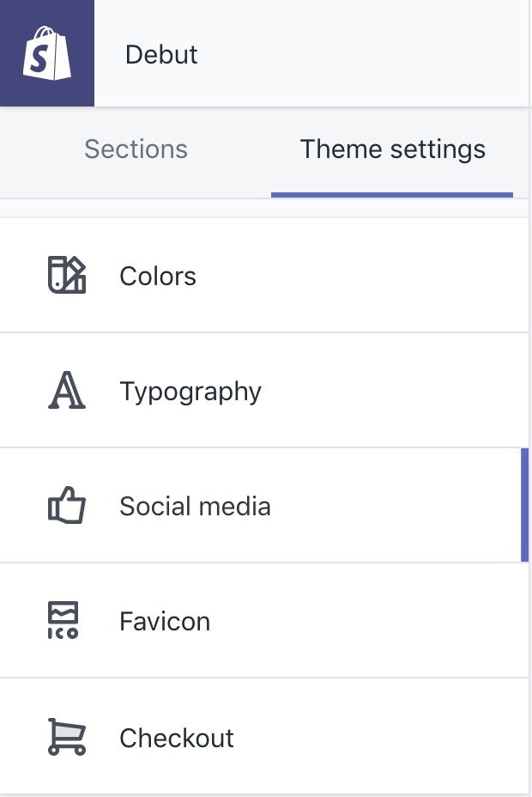Click the Social media thumbs-up icon
532x797 pixels.
[x=66, y=506]
